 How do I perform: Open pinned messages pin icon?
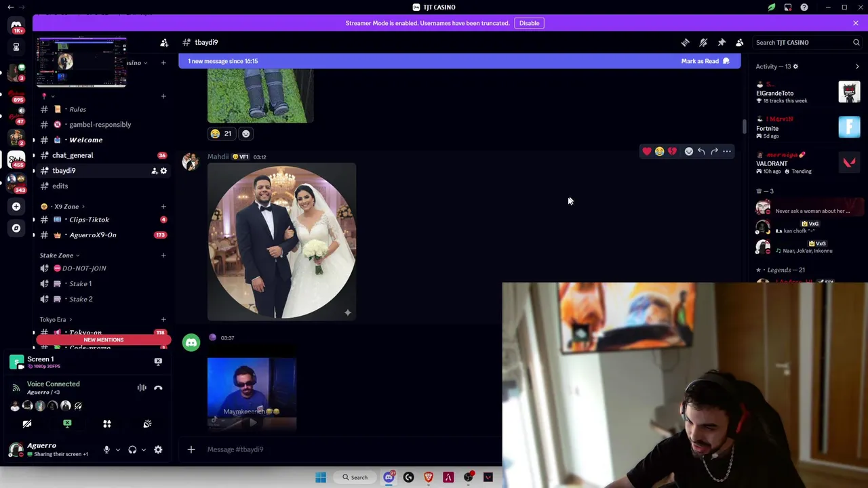click(x=722, y=42)
